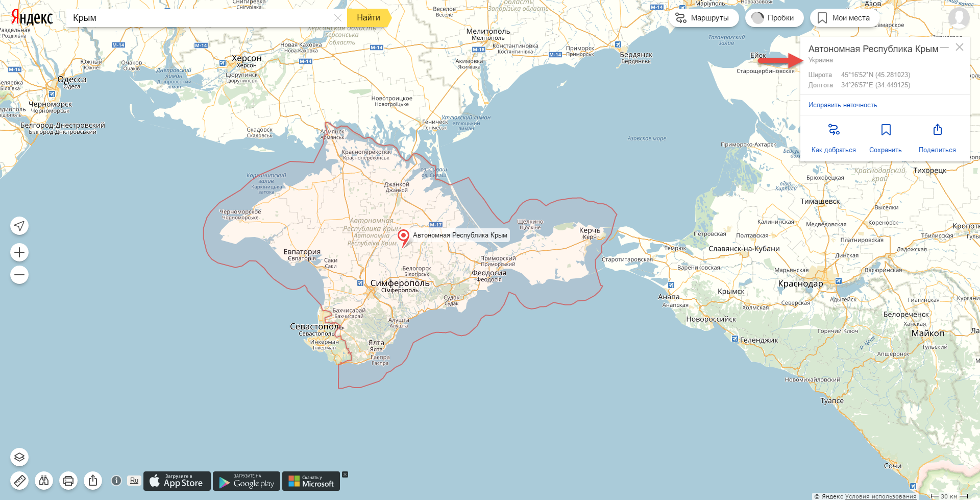The width and height of the screenshot is (980, 500).
Task: Click the M-17 road badge near Джанкой
Action: [435, 225]
